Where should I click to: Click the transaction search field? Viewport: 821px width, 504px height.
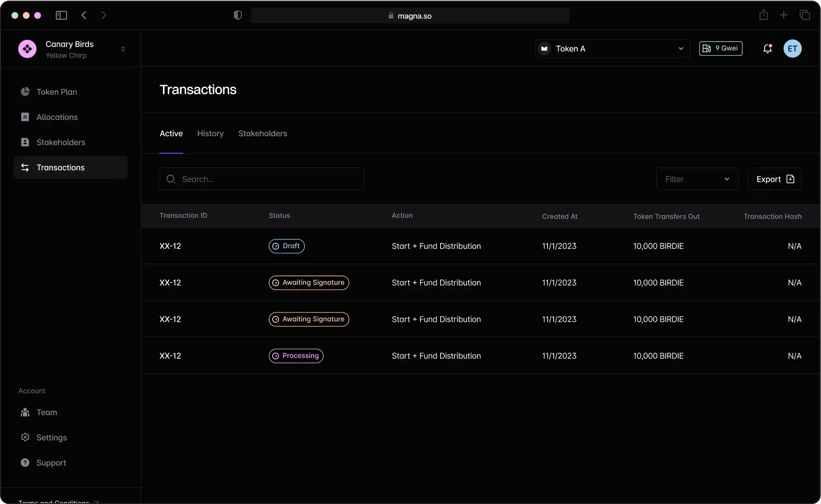click(262, 179)
